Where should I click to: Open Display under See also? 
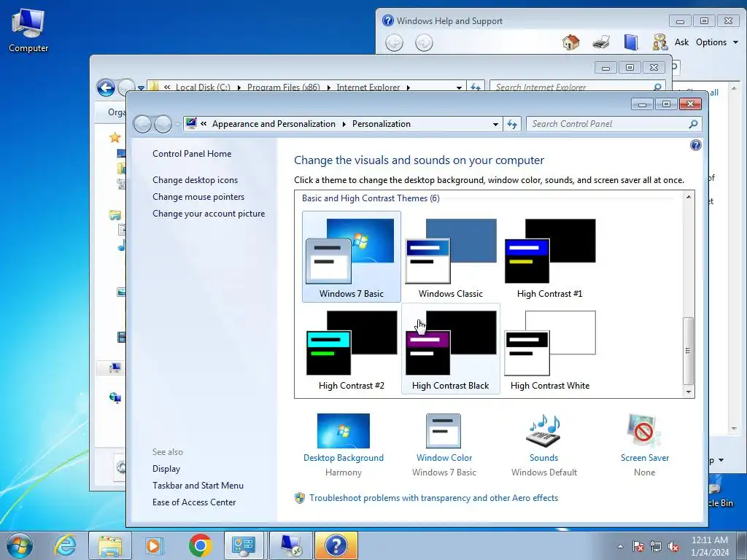(x=166, y=469)
